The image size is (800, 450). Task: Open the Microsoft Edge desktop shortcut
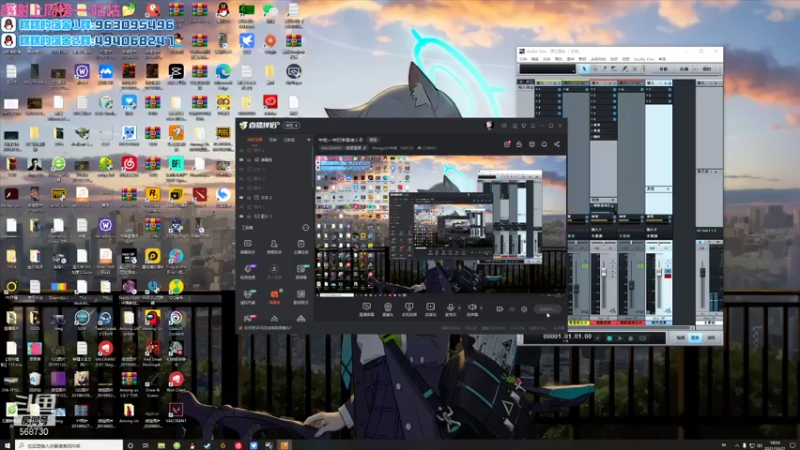[223, 72]
